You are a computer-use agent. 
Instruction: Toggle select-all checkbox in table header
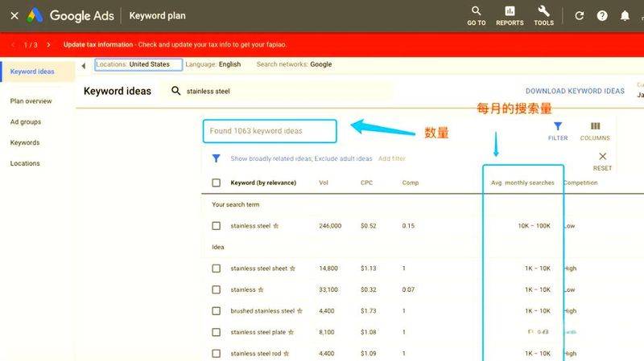216,183
